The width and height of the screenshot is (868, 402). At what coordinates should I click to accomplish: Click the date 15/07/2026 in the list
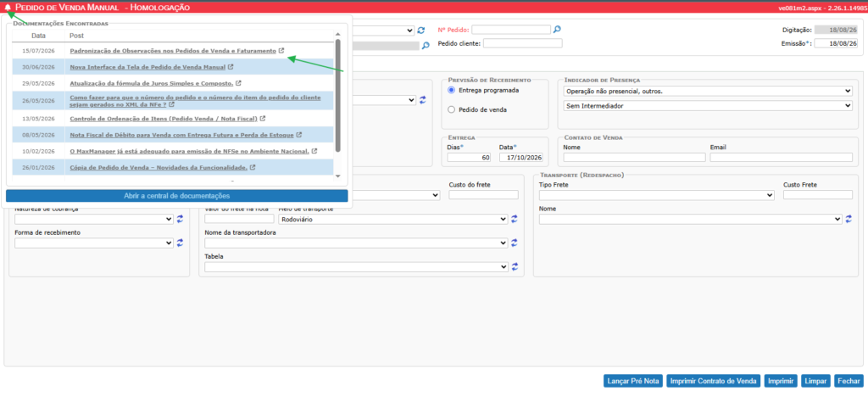(x=38, y=51)
